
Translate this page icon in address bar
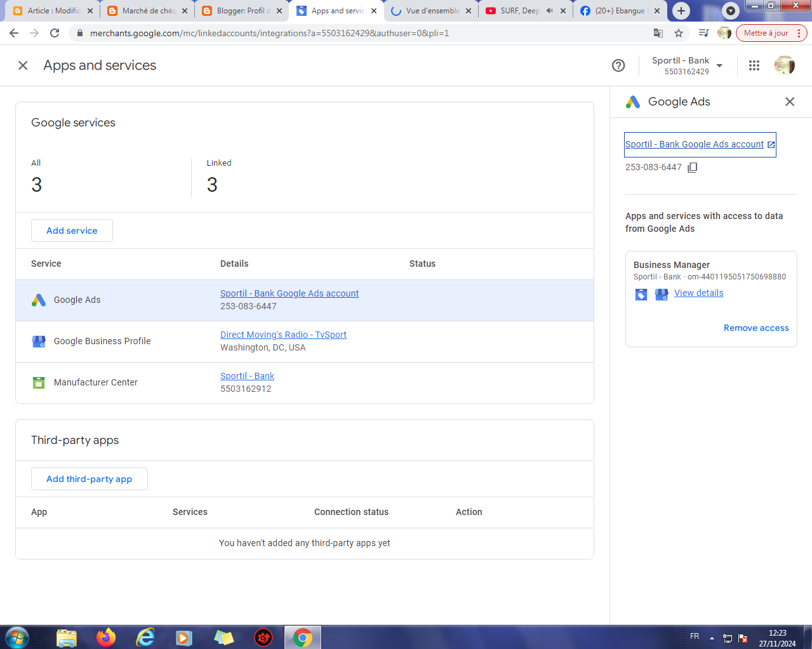coord(658,33)
